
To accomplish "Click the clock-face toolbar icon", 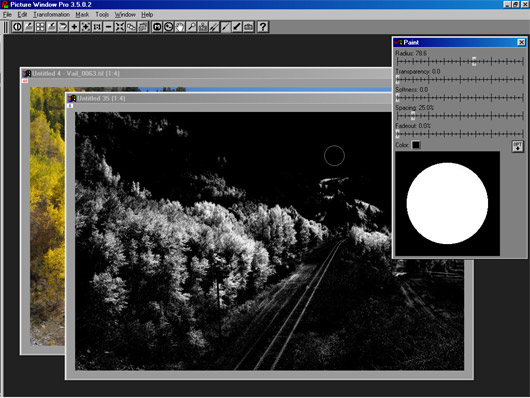I will [168, 27].
